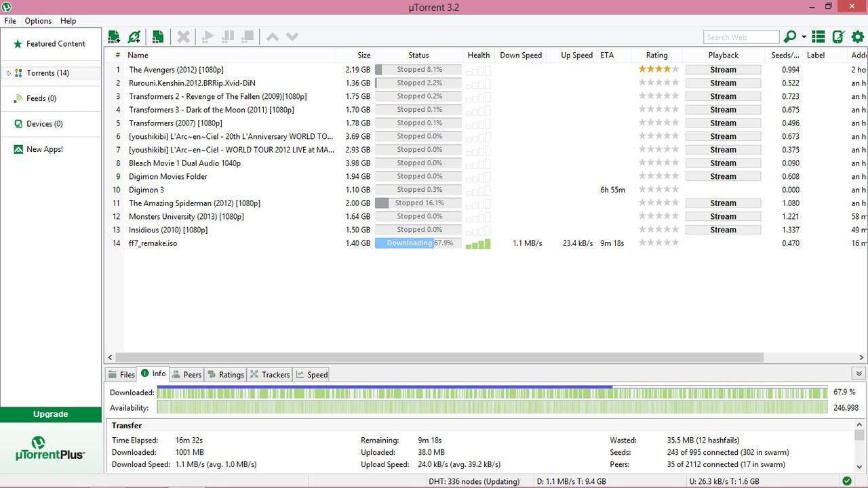Open the Options menu

pos(38,21)
